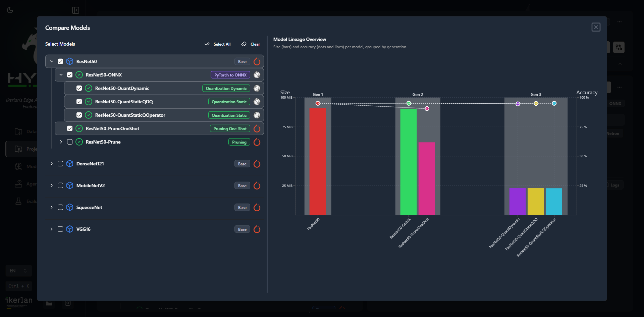Click the ONNX icon on ResNet50-ONNX row
Image resolution: width=644 pixels, height=317 pixels.
[257, 75]
